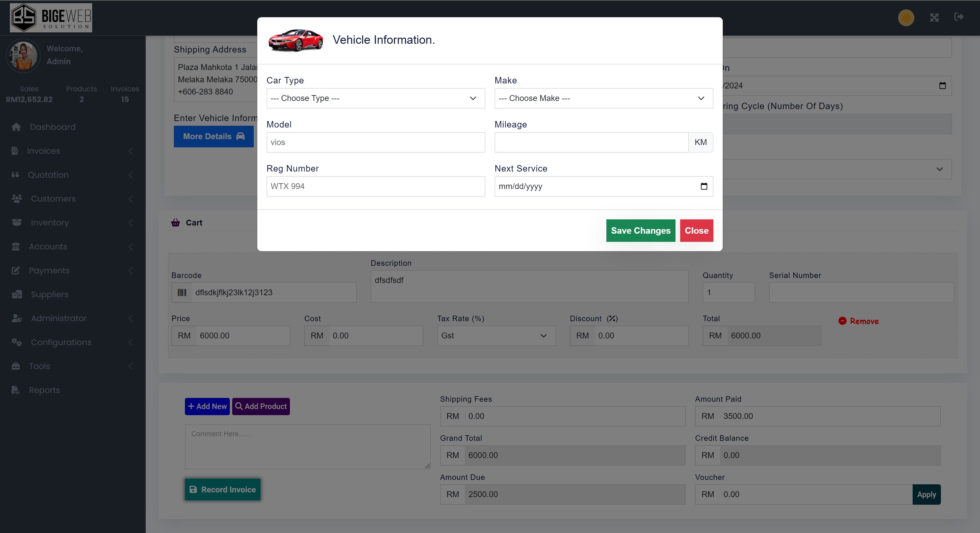Click the Shipping Fees input field
Image resolution: width=980 pixels, height=533 pixels.
pyautogui.click(x=575, y=416)
